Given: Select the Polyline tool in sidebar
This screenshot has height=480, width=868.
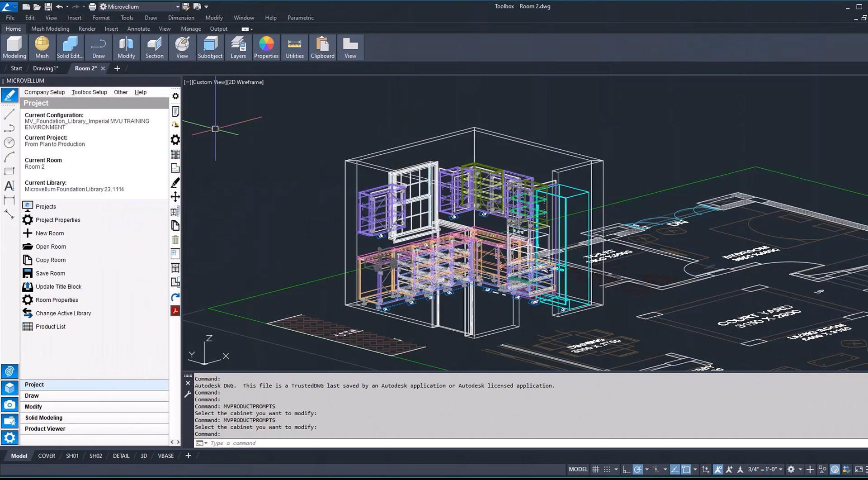Looking at the screenshot, I should pos(9,128).
